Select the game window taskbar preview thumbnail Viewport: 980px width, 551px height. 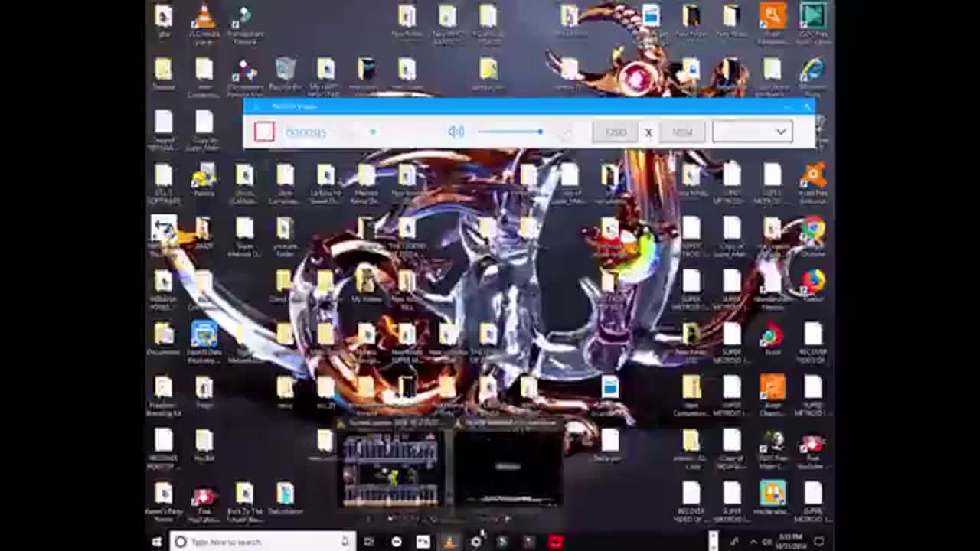tap(392, 468)
